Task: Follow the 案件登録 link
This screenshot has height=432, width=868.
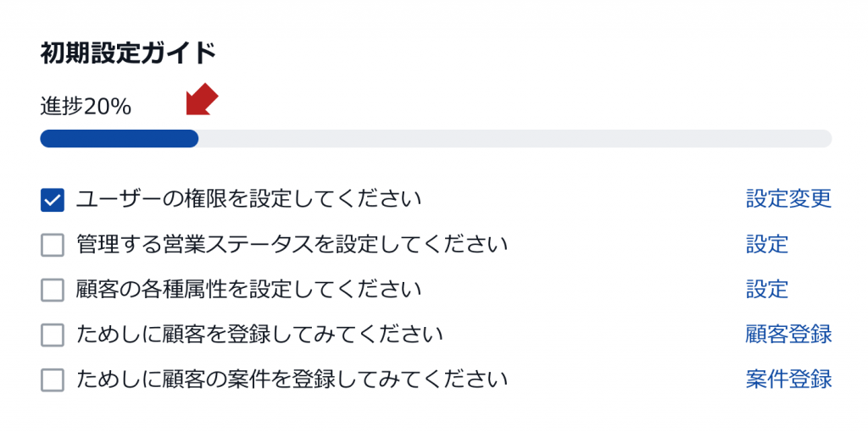Action: click(788, 379)
